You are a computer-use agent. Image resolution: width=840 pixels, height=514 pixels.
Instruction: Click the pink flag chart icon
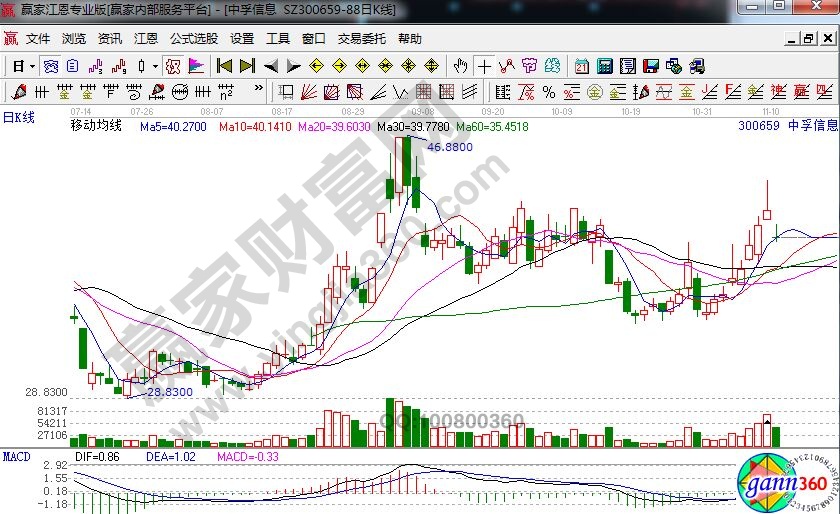point(196,66)
